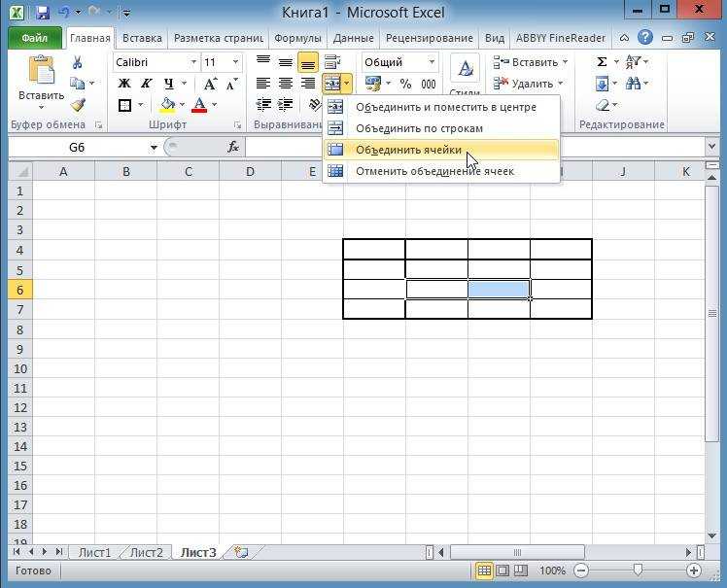
Task: Toggle Bold formatting Ж
Action: 124,84
